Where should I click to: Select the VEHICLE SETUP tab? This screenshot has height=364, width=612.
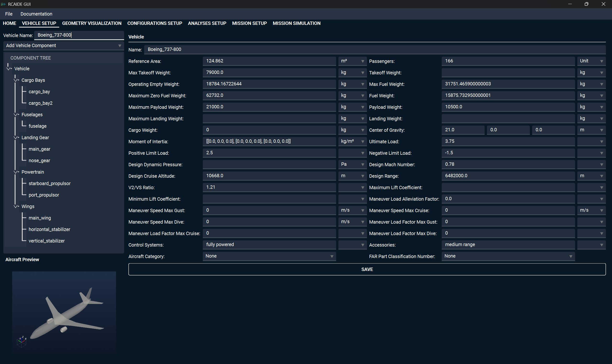(x=39, y=23)
